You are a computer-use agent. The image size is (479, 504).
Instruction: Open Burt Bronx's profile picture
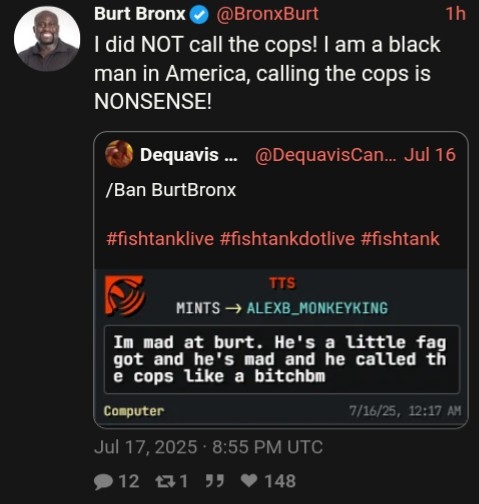pyautogui.click(x=47, y=39)
